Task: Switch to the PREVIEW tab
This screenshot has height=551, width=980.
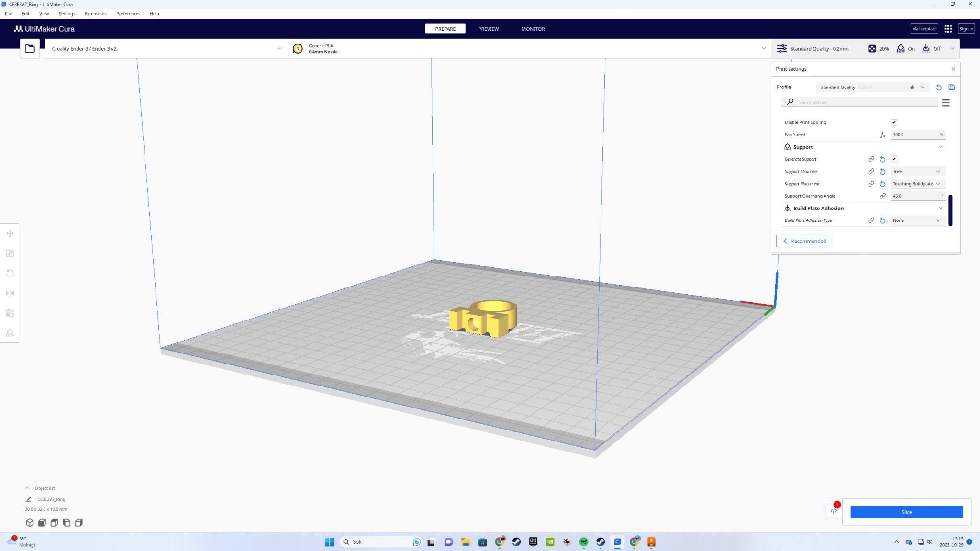Action: [x=488, y=29]
